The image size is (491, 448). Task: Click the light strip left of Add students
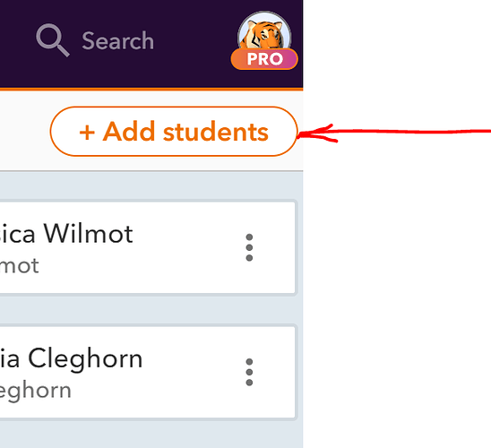[24, 131]
